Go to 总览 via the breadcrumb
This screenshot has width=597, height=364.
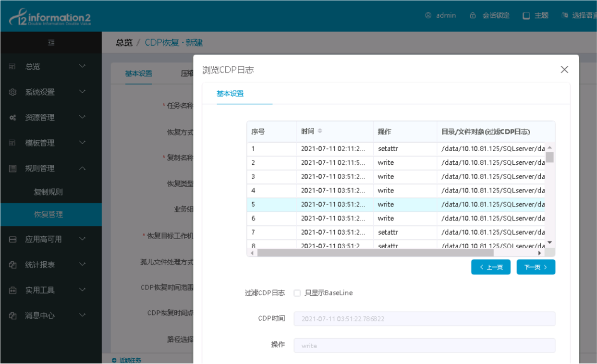click(124, 43)
